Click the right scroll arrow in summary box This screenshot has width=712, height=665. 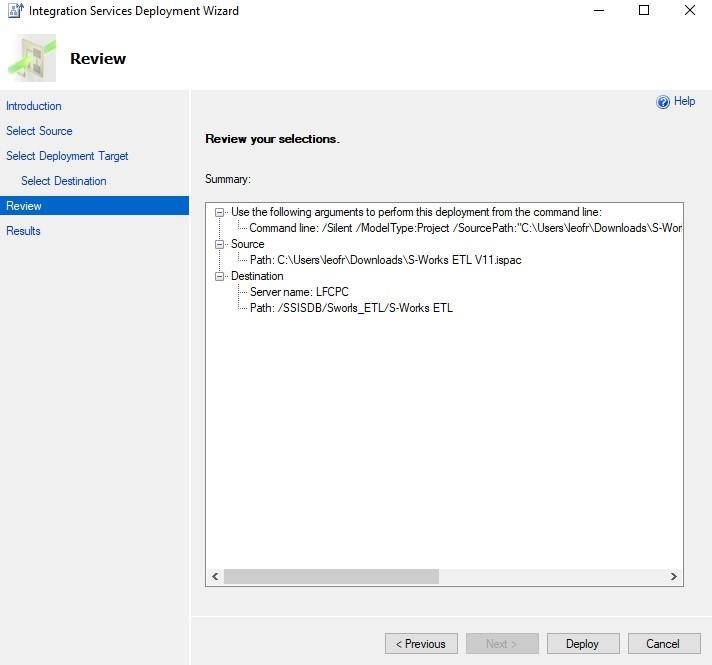(673, 576)
